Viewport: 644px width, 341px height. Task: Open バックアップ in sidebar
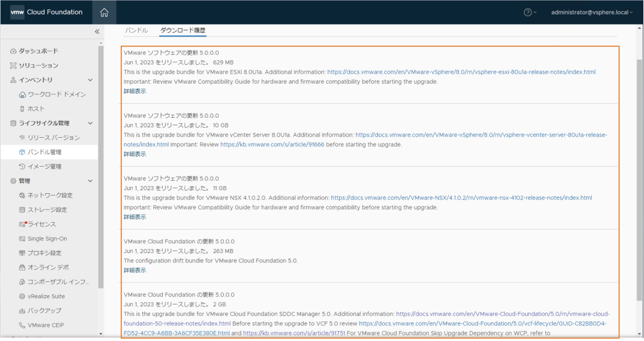pos(45,311)
